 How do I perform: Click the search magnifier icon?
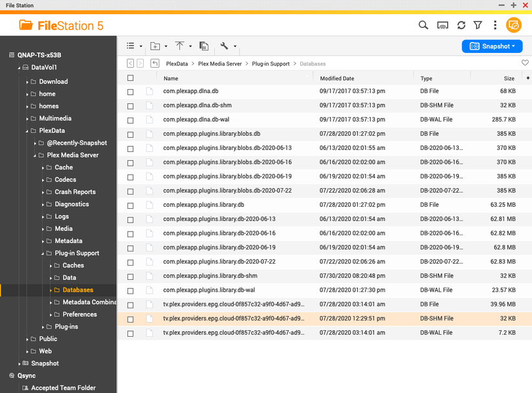click(x=423, y=25)
